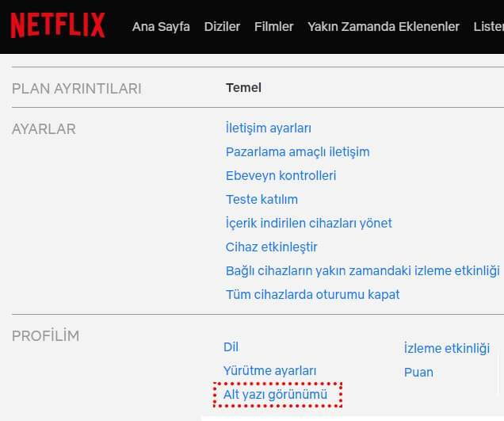Open Ebeveyn kontrolleri settings

281,175
